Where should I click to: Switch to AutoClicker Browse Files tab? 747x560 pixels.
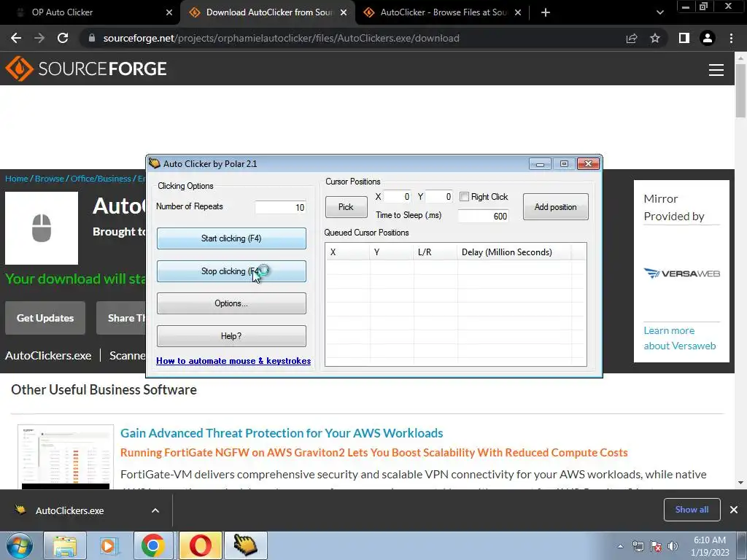(x=441, y=12)
